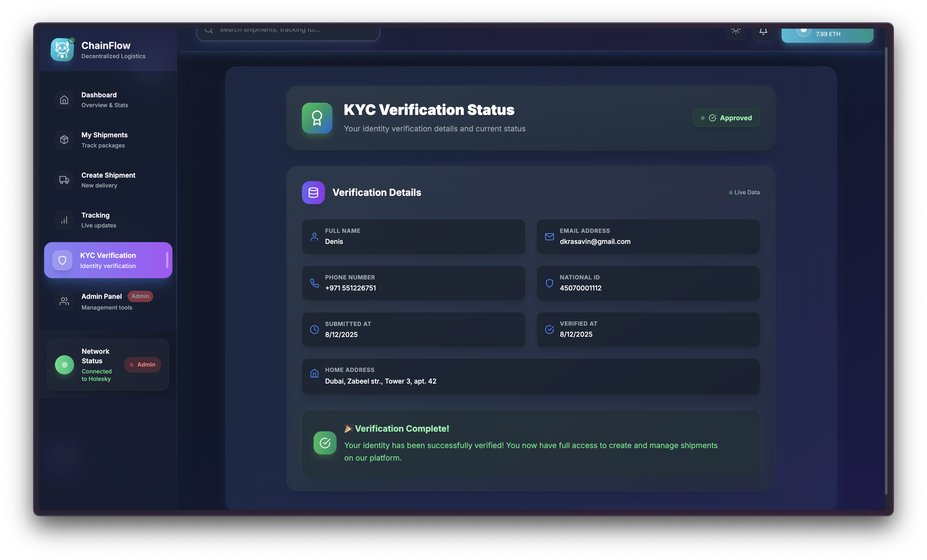The width and height of the screenshot is (927, 560).
Task: Go to Tracking live updates
Action: tap(99, 220)
